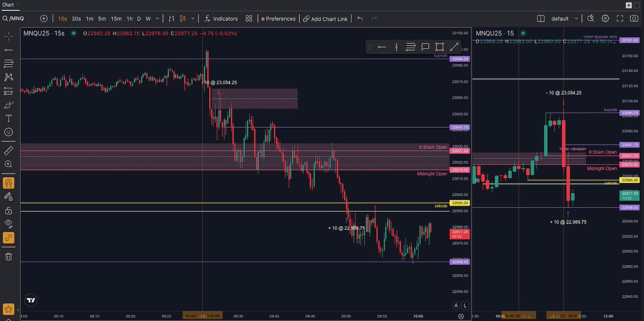The height and width of the screenshot is (321, 644).
Task: Click vertical line in floating drawing toolbar
Action: click(x=396, y=47)
